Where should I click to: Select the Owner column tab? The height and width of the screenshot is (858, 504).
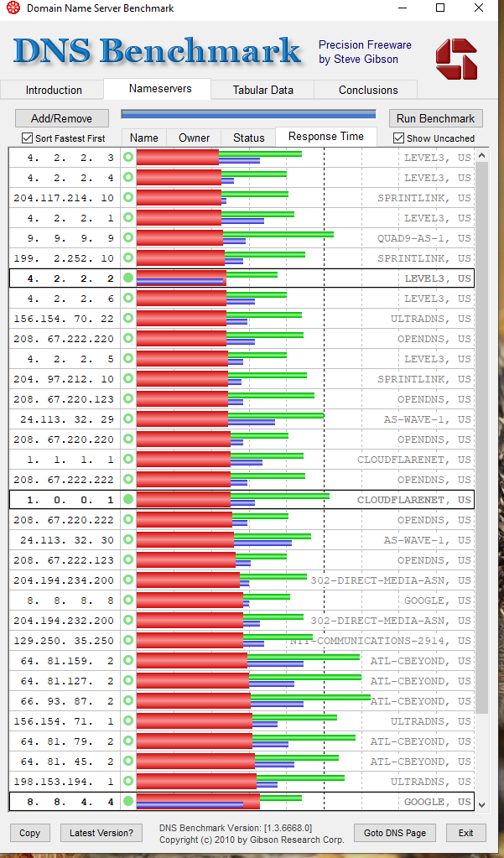coord(194,138)
